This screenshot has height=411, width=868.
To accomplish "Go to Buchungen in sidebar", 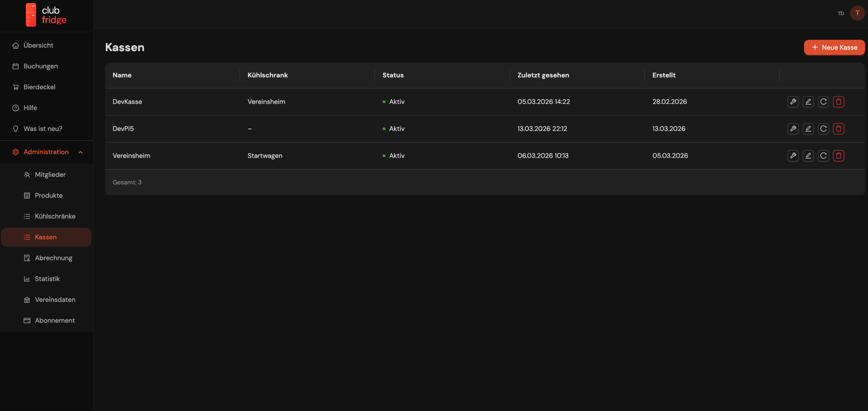I will click(40, 66).
